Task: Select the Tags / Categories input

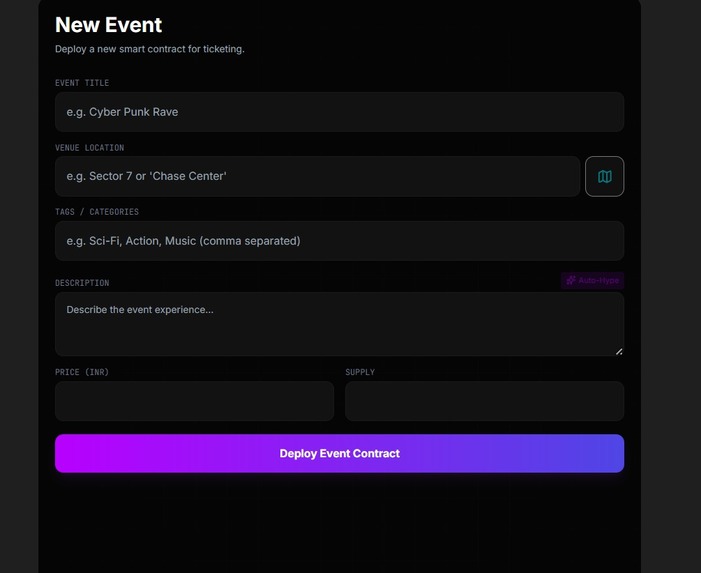Action: (339, 241)
